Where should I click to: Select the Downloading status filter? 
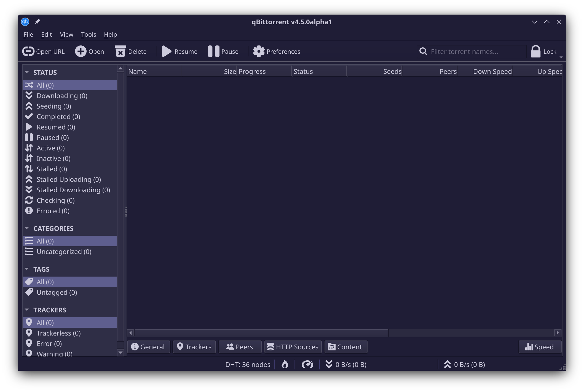pyautogui.click(x=62, y=96)
